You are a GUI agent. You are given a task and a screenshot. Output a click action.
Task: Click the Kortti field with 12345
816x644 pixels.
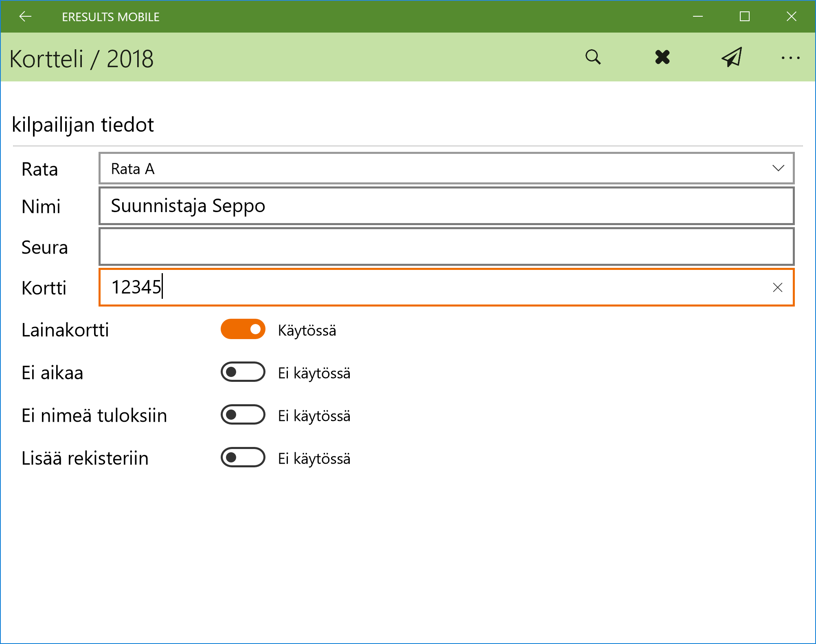click(x=407, y=287)
